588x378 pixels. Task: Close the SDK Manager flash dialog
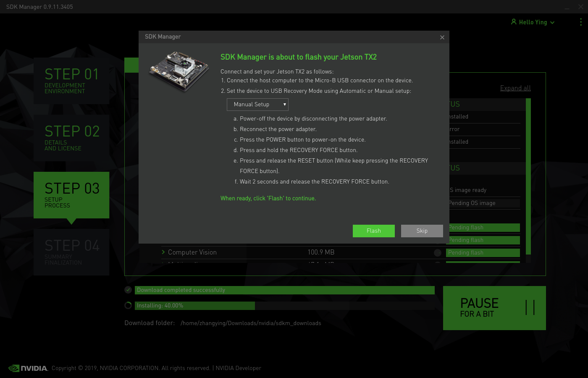pyautogui.click(x=442, y=37)
